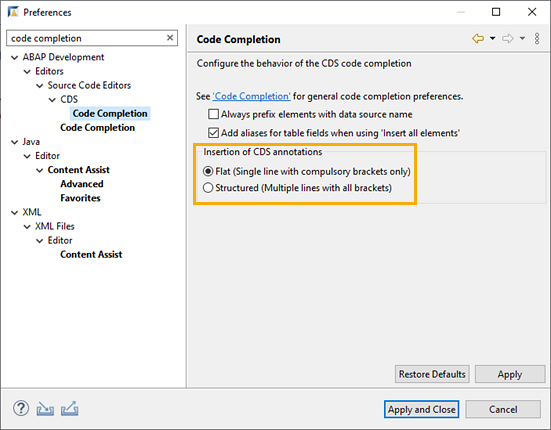
Task: Open the back history dropdown arrow
Action: point(493,38)
